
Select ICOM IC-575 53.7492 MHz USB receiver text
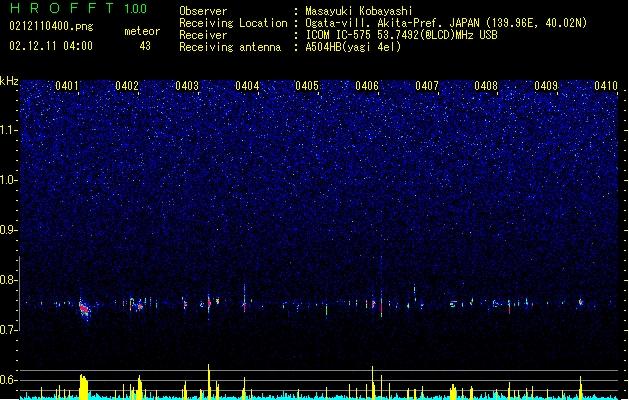[401, 35]
